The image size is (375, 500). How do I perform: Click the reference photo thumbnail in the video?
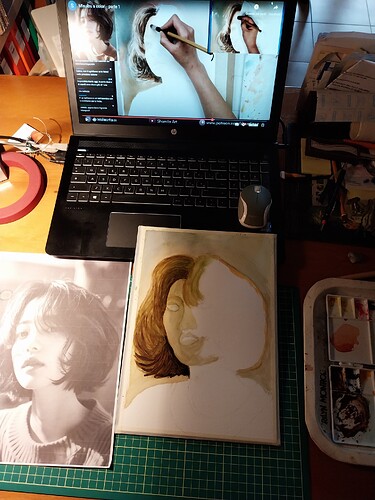tap(94, 32)
